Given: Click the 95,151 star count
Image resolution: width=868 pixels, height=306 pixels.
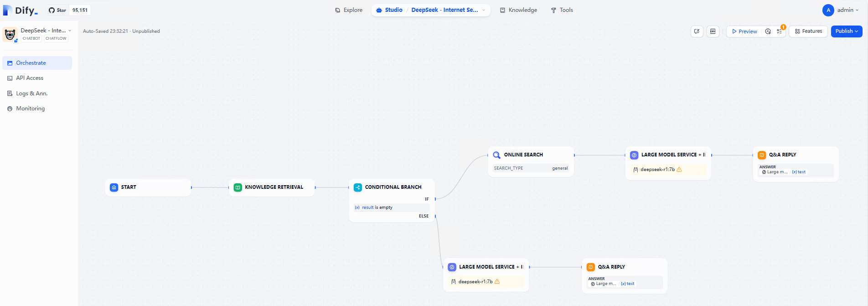Looking at the screenshot, I should (80, 10).
